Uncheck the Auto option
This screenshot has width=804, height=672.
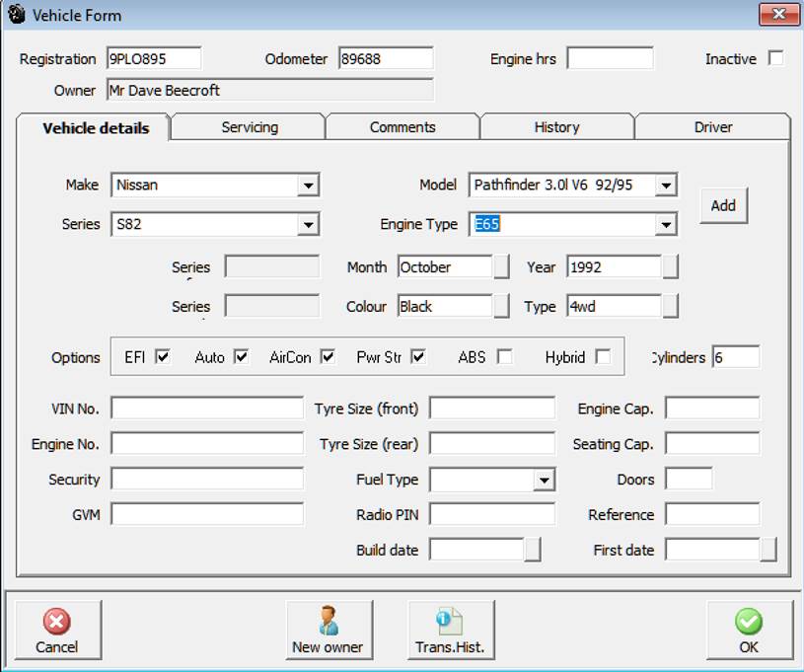coord(241,356)
